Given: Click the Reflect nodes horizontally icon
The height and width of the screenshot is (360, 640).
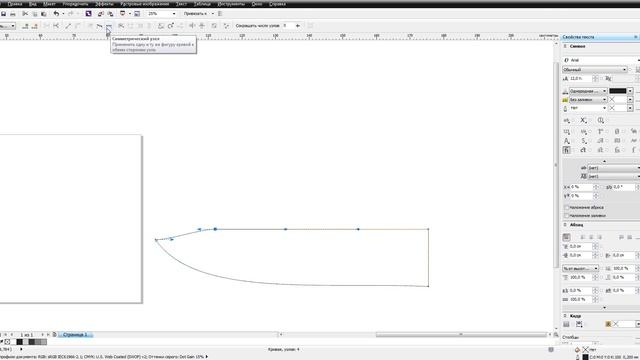Looking at the screenshot, I should click(x=192, y=26).
